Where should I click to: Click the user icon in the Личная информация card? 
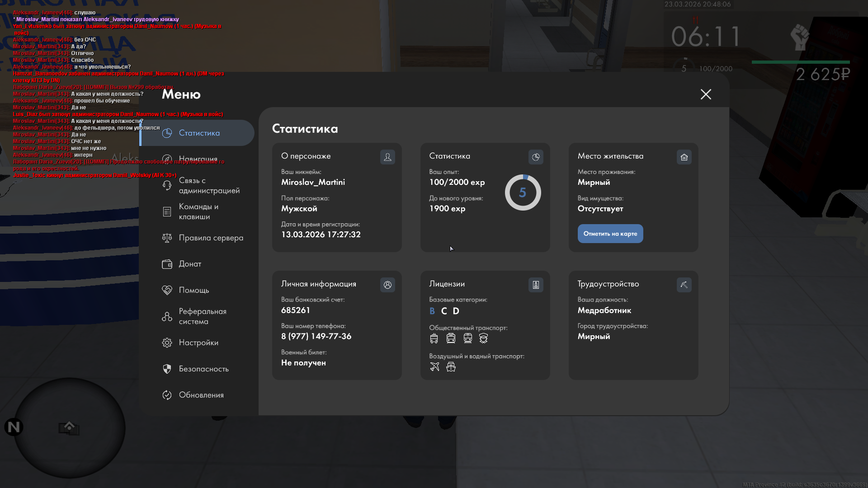[387, 285]
